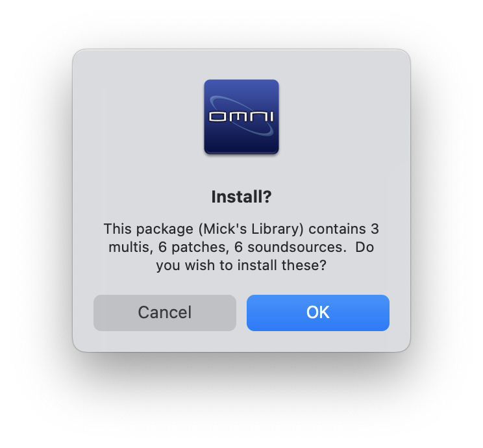Screen dimensions: 483x448
Task: Click the dark blue lower icon edge
Action: click(x=241, y=151)
